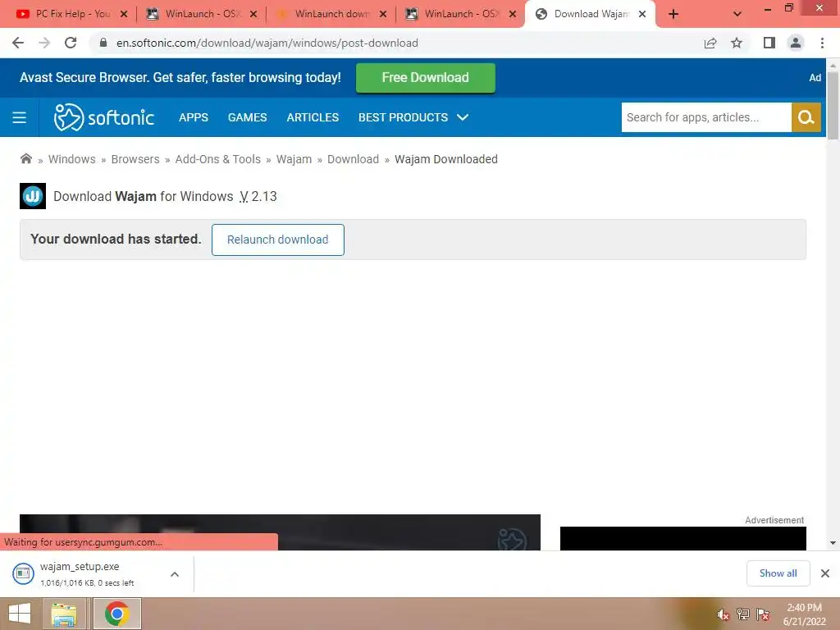Bookmark this page with the star icon
This screenshot has width=840, height=630.
coord(737,43)
